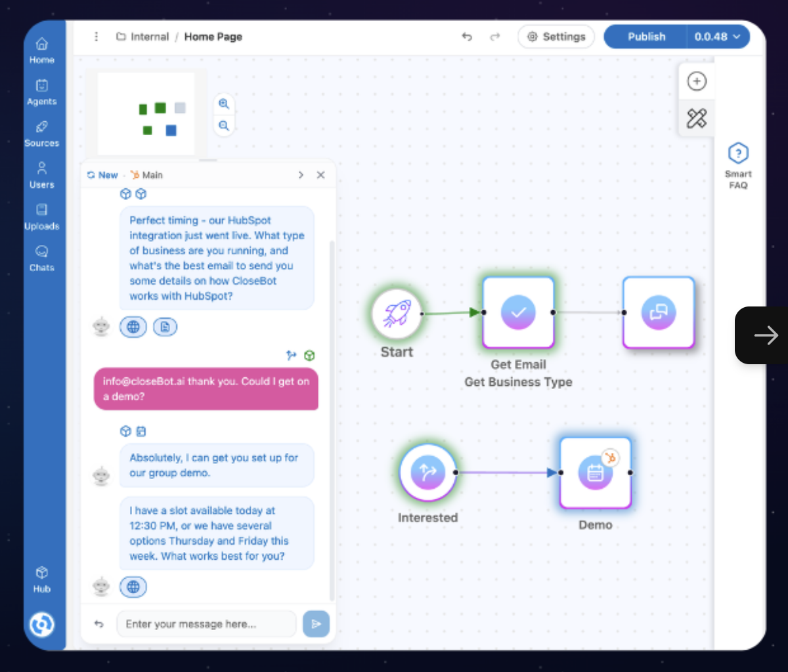Select the Demo calendar node
Image resolution: width=788 pixels, height=672 pixels.
pyautogui.click(x=596, y=472)
